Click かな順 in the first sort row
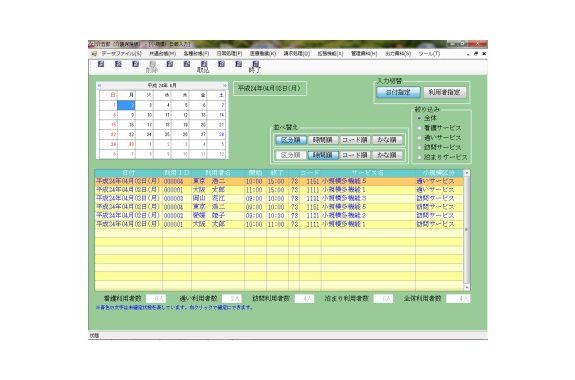This screenshot has width=575, height=380. point(387,140)
